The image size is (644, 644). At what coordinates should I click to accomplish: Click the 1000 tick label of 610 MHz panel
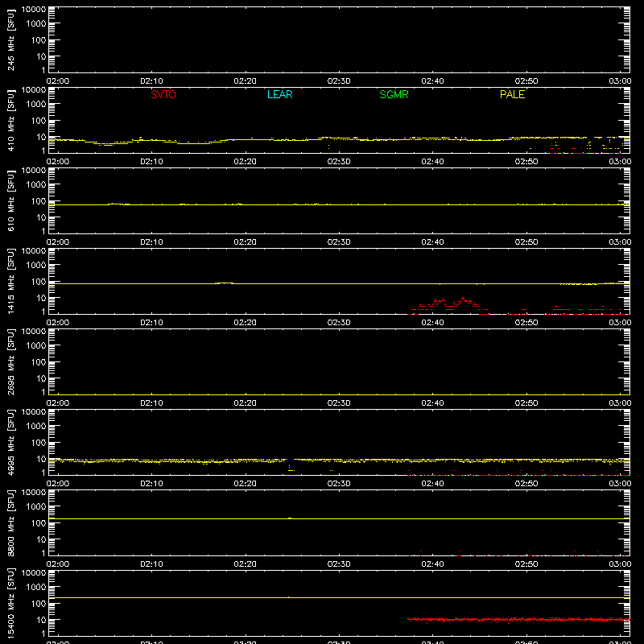pos(37,184)
